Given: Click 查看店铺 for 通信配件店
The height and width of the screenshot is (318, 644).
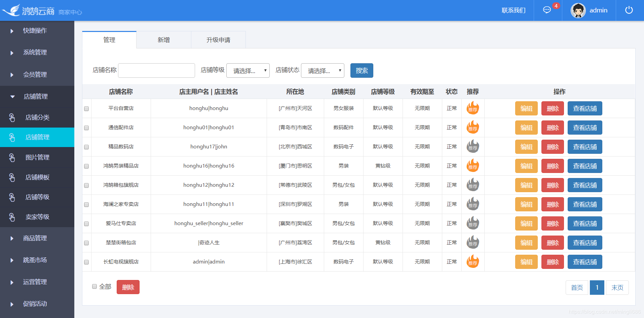Looking at the screenshot, I should [584, 128].
